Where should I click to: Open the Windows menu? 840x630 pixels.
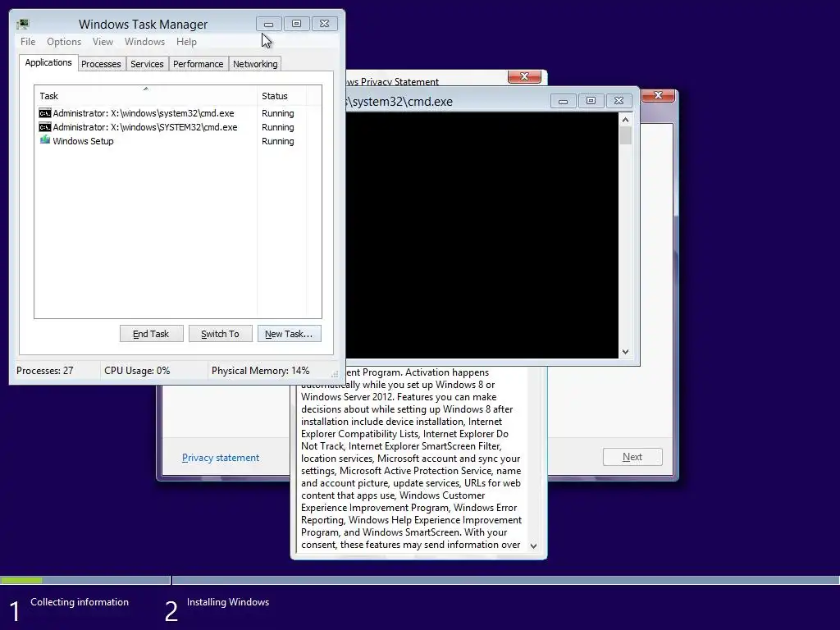(x=144, y=42)
